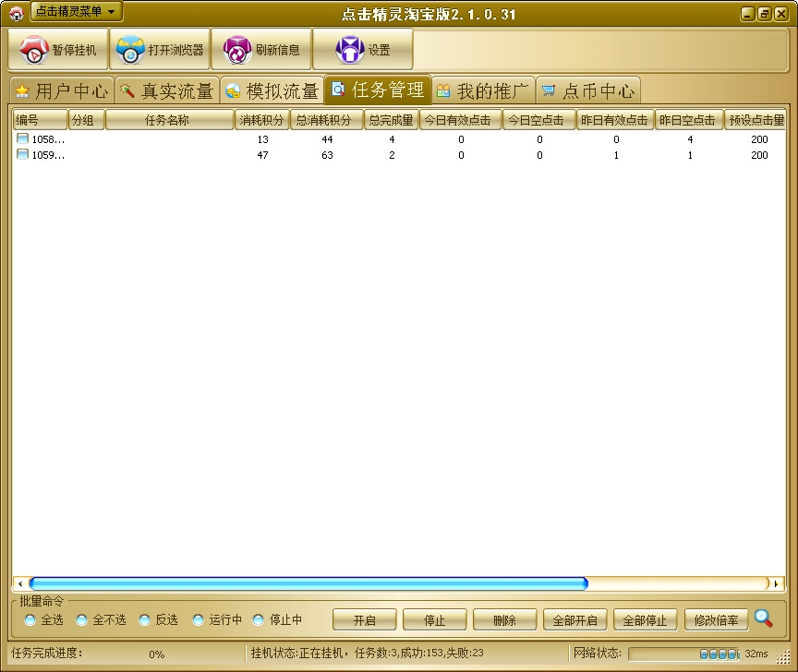Click the star icon on 用户中心 tab
Screen dimensions: 798x672
[x=22, y=91]
